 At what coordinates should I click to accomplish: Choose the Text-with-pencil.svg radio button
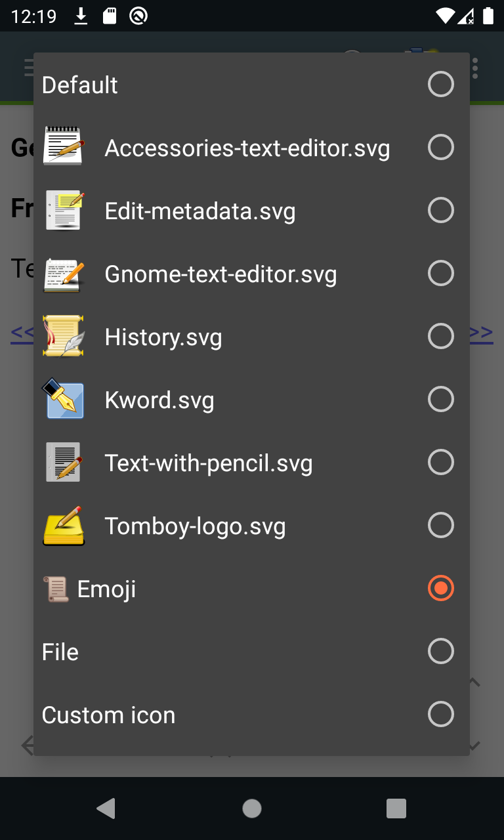coord(440,462)
